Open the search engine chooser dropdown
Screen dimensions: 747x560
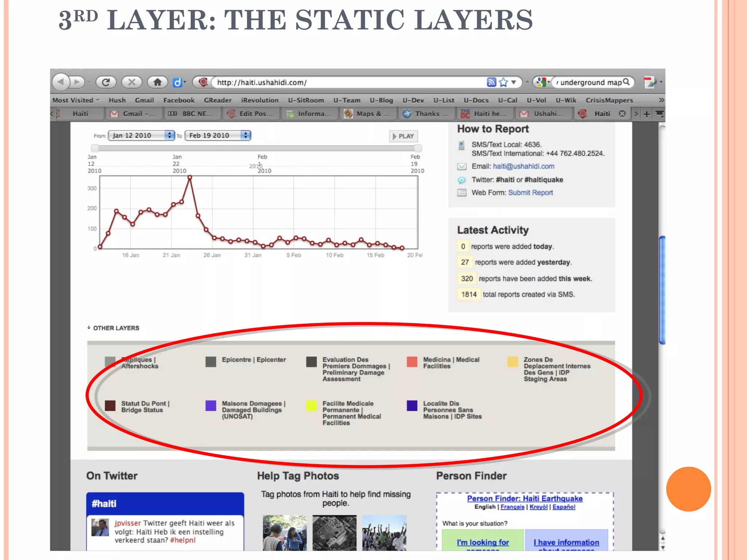tap(548, 82)
